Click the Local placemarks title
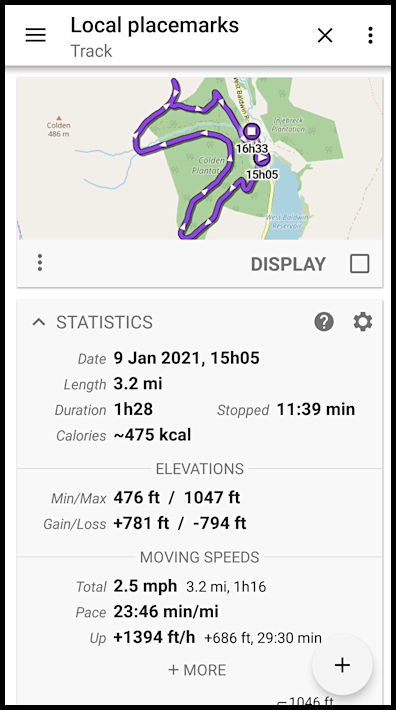This screenshot has width=396, height=710. click(x=154, y=25)
